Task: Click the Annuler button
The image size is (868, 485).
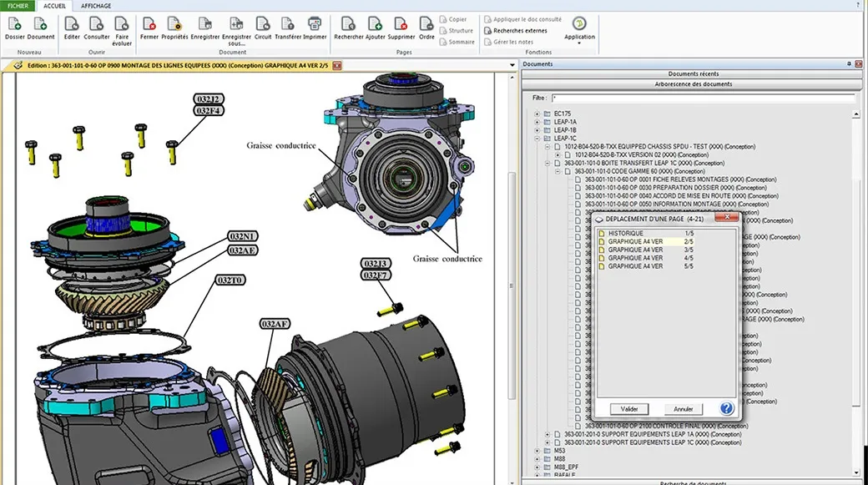Action: tap(683, 409)
